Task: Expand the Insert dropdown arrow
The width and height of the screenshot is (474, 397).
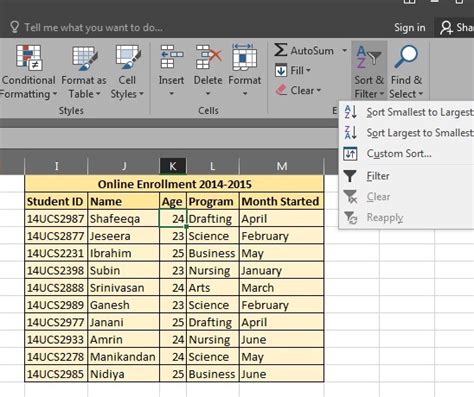Action: click(171, 94)
